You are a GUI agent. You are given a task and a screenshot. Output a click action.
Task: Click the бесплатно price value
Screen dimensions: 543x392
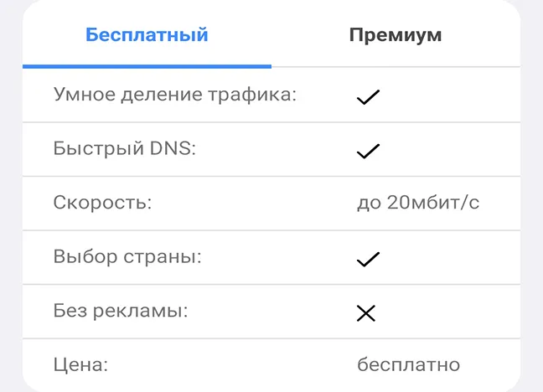click(409, 364)
